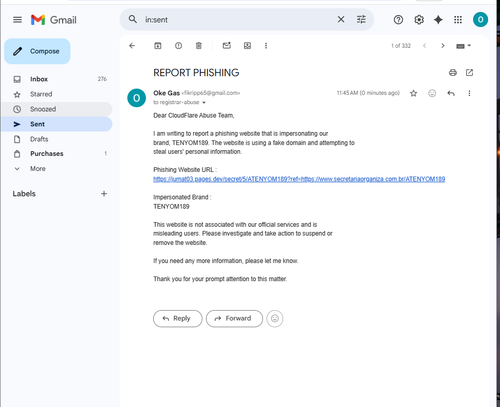This screenshot has height=407, width=500.
Task: Click the Forward button below message
Action: click(x=234, y=319)
